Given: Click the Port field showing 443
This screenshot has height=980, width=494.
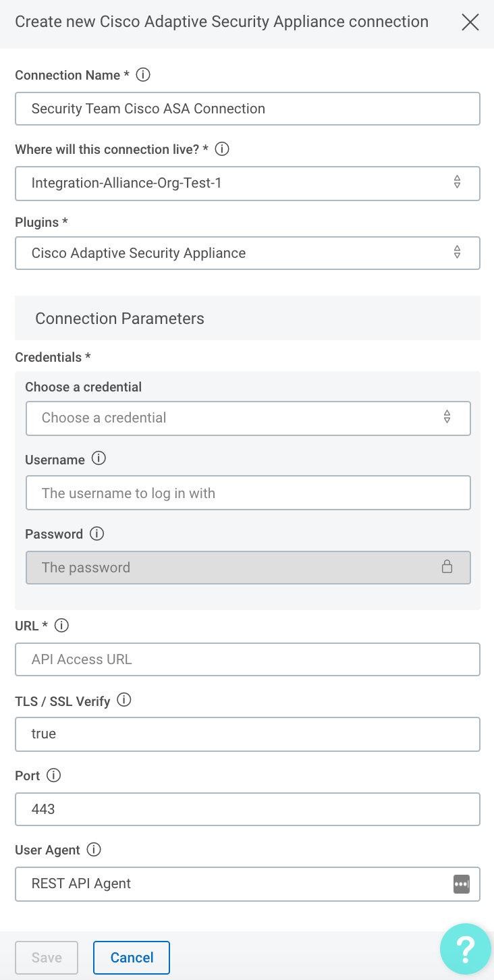Looking at the screenshot, I should click(248, 809).
